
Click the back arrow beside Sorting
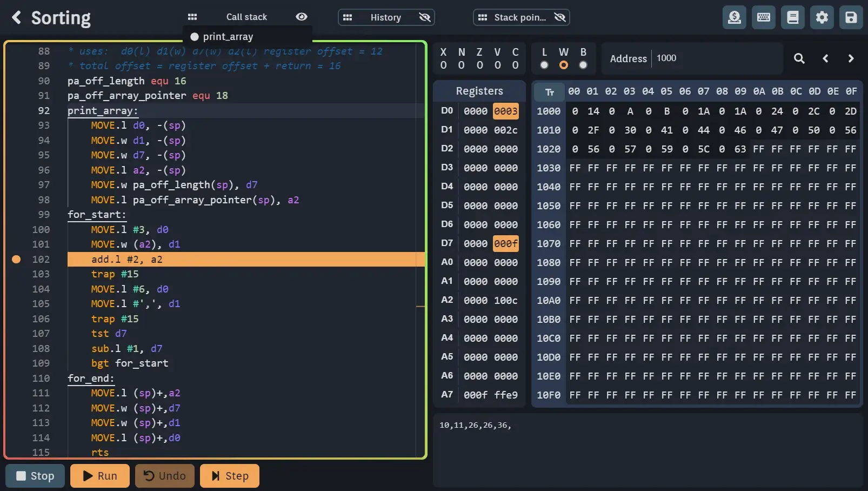click(17, 17)
